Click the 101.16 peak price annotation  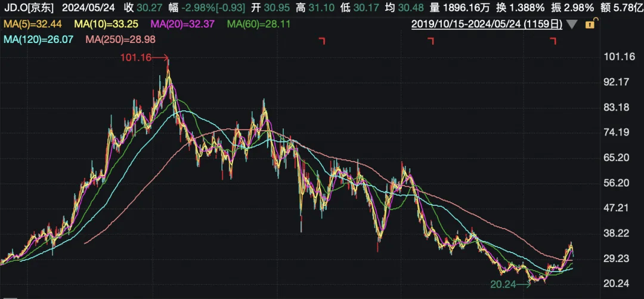tap(135, 57)
